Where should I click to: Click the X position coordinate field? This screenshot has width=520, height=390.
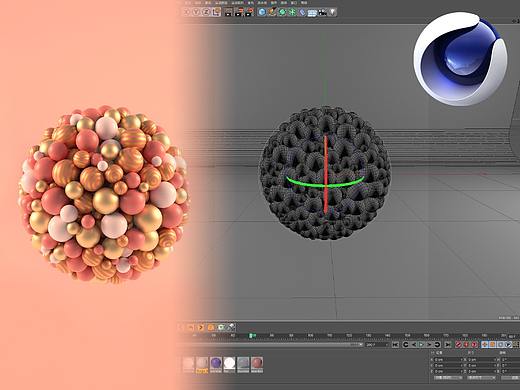pos(448,360)
